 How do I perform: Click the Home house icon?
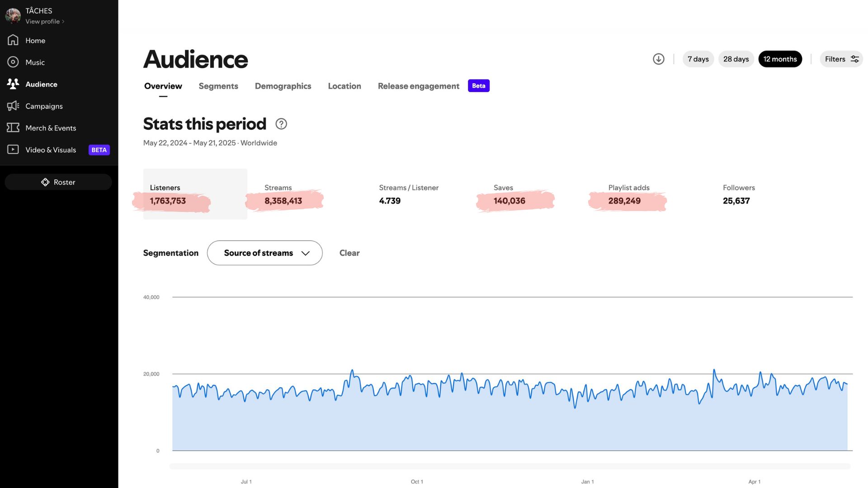pyautogui.click(x=13, y=40)
